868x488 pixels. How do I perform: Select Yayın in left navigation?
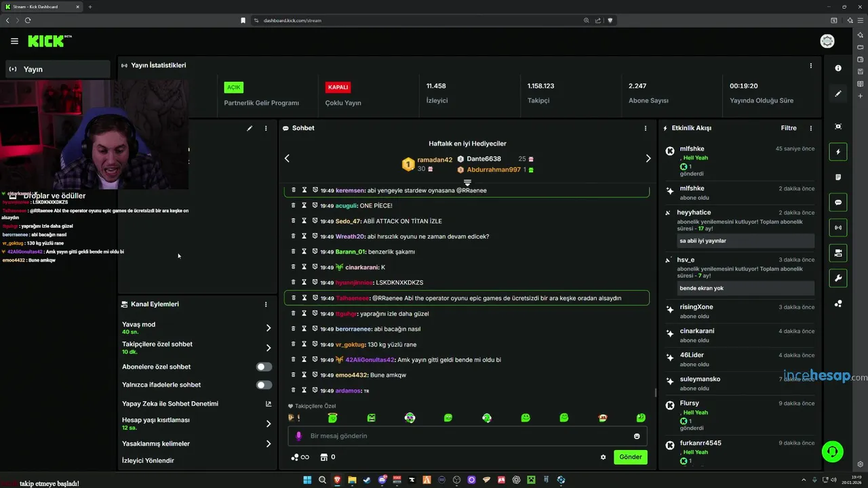pos(58,69)
